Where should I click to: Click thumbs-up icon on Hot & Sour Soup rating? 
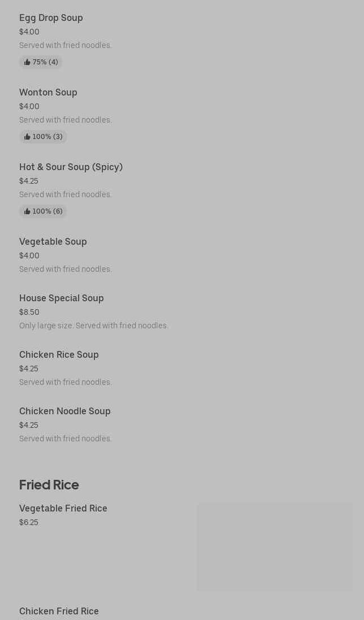[x=27, y=211]
